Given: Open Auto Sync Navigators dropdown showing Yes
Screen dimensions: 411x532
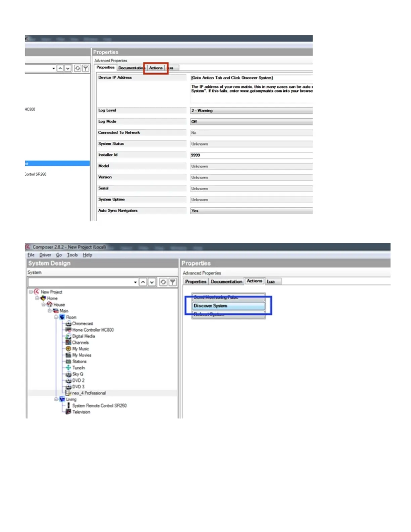Looking at the screenshot, I should click(251, 211).
